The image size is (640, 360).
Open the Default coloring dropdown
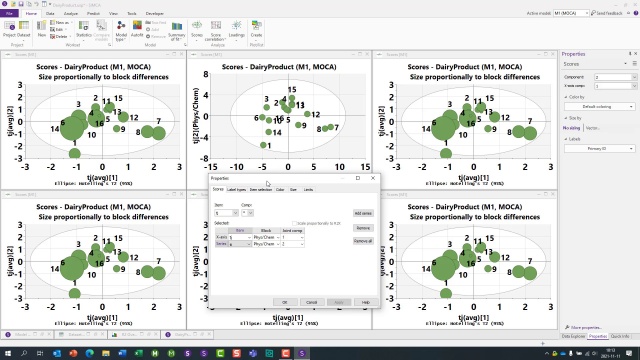(x=599, y=107)
